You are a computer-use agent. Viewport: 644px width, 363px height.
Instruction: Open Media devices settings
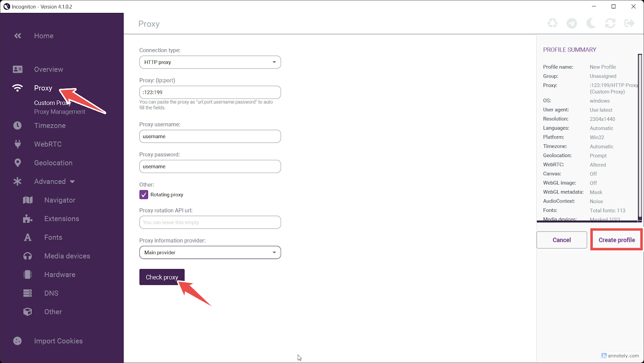(x=67, y=256)
